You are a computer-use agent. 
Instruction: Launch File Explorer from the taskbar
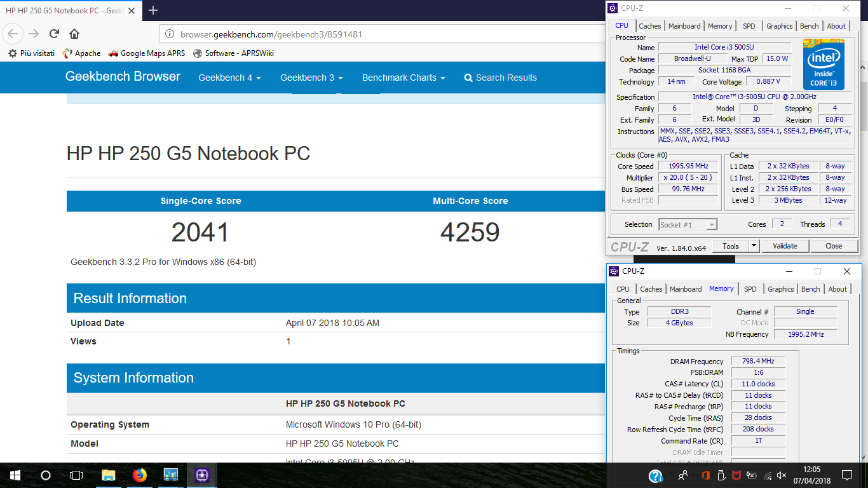[x=108, y=475]
